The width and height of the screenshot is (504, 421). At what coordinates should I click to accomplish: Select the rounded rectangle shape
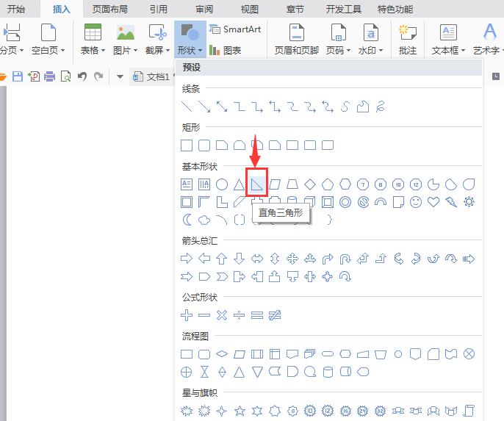(204, 145)
